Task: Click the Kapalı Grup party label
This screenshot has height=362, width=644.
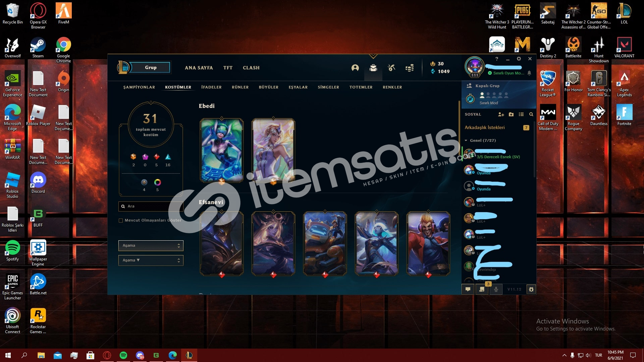Action: [487, 86]
